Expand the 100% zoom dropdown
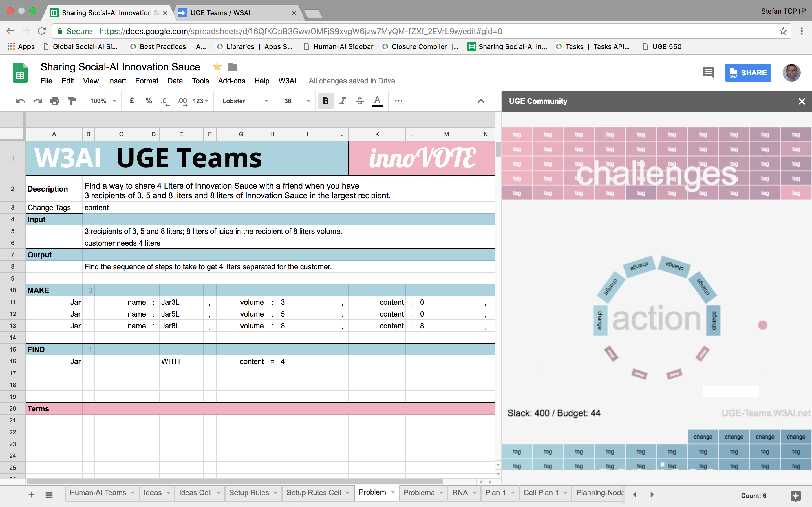This screenshot has height=507, width=812. (x=103, y=101)
